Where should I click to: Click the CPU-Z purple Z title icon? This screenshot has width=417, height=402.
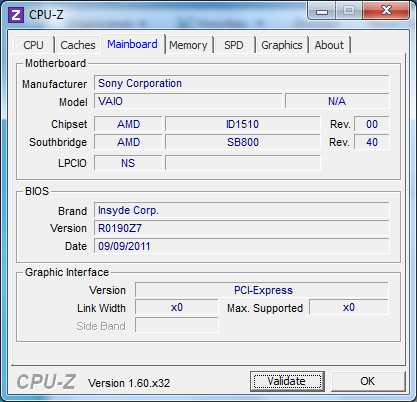click(x=15, y=15)
